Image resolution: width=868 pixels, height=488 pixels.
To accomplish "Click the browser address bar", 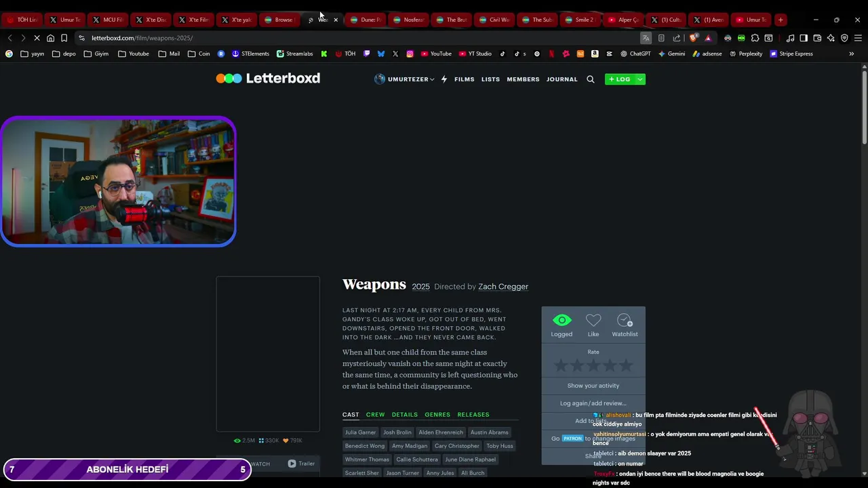I will point(359,38).
